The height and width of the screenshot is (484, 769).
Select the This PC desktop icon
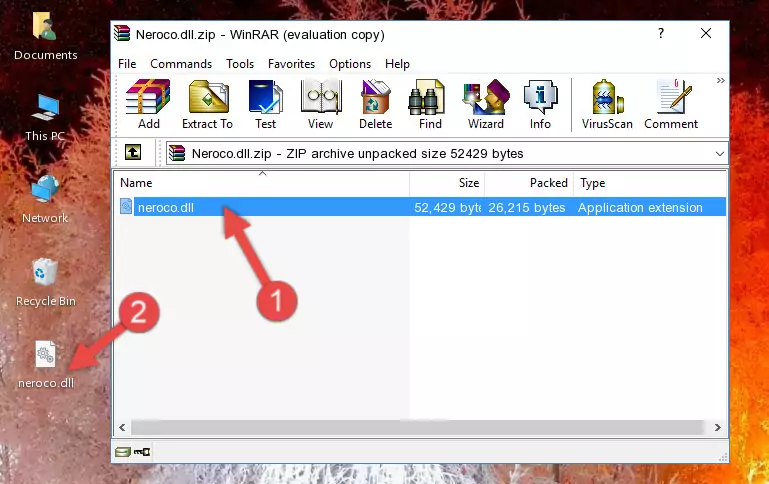pos(45,117)
